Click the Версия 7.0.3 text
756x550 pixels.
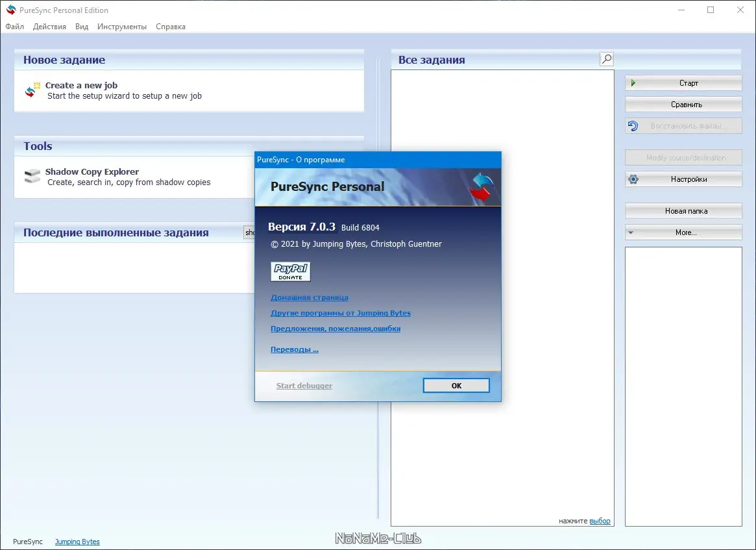[301, 227]
